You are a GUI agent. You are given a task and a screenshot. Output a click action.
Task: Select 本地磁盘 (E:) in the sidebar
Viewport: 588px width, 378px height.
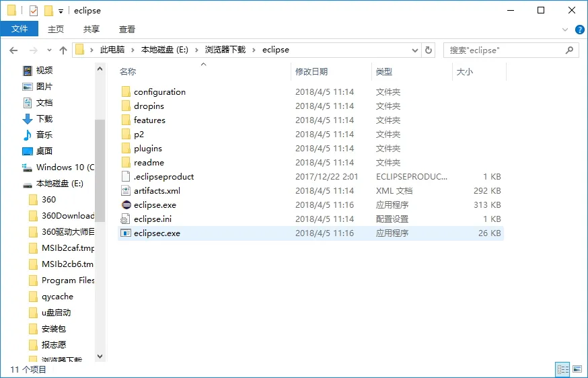click(53, 184)
